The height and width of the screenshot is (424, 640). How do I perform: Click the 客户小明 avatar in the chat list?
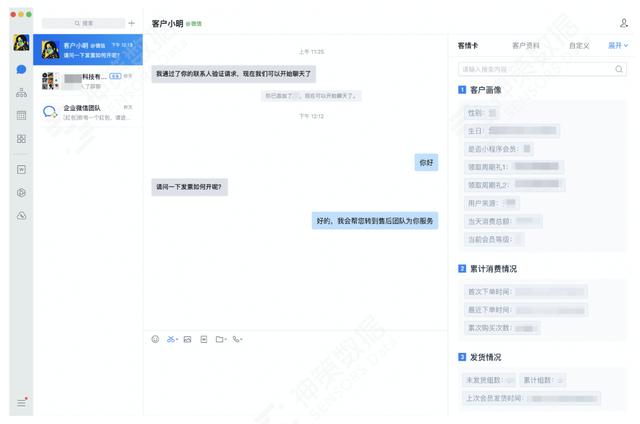50,50
